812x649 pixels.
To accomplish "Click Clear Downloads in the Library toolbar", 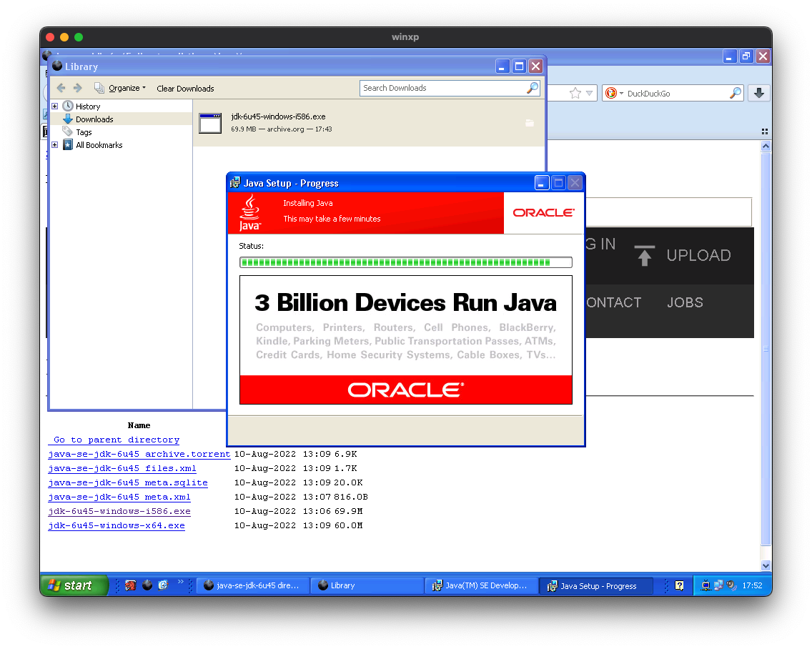I will point(185,89).
